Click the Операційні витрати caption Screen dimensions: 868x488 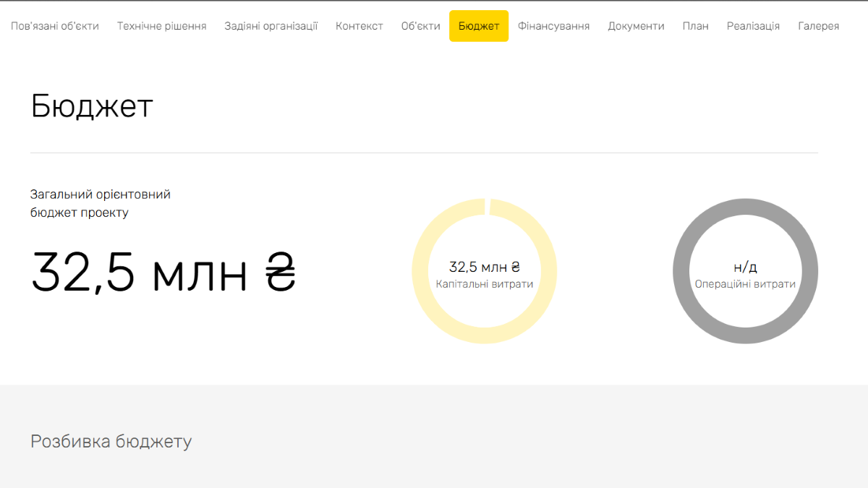coord(745,284)
